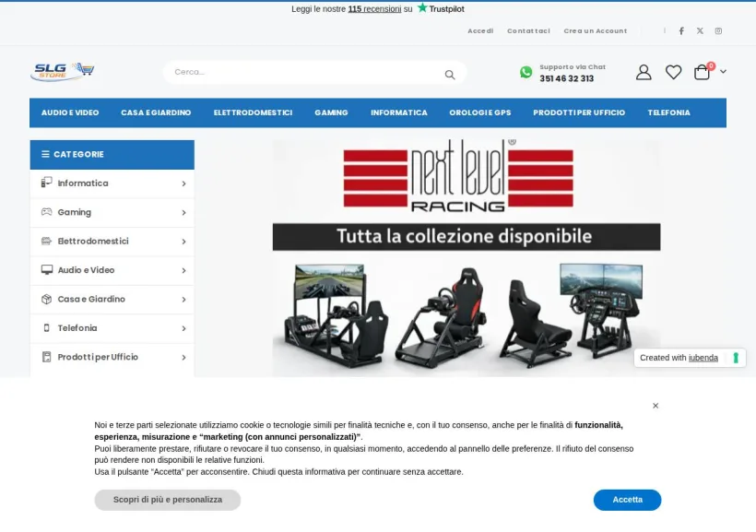The height and width of the screenshot is (532, 756).
Task: Open the X (Twitter) social icon
Action: 700,30
